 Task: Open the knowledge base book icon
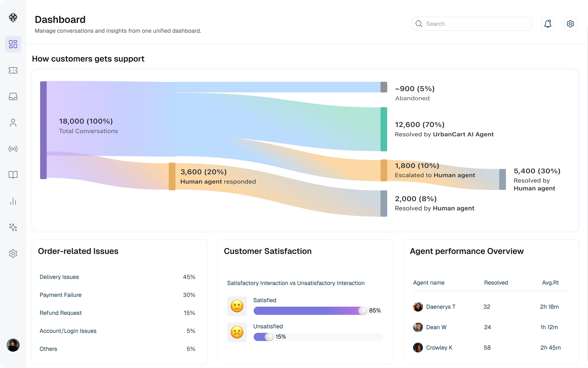coord(13,175)
